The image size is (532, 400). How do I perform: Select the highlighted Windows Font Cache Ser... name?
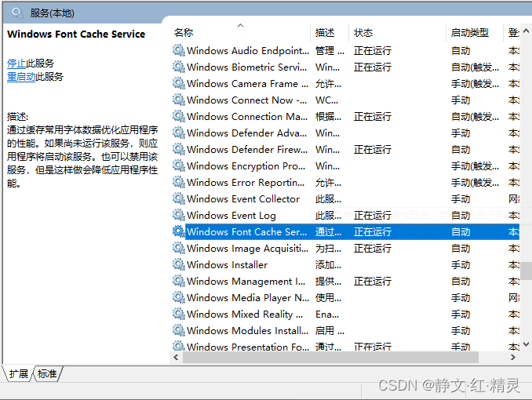tap(246, 231)
